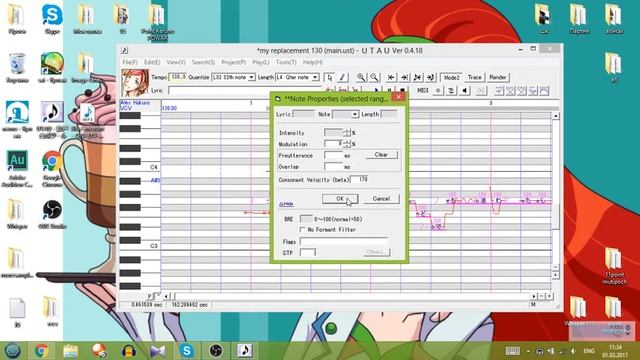The image size is (640, 360).
Task: Click the UTAU music-note icon in taskbar
Action: click(245, 350)
